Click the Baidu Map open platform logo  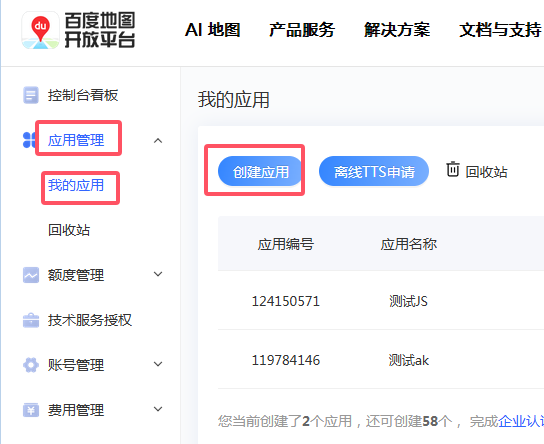[x=78, y=30]
